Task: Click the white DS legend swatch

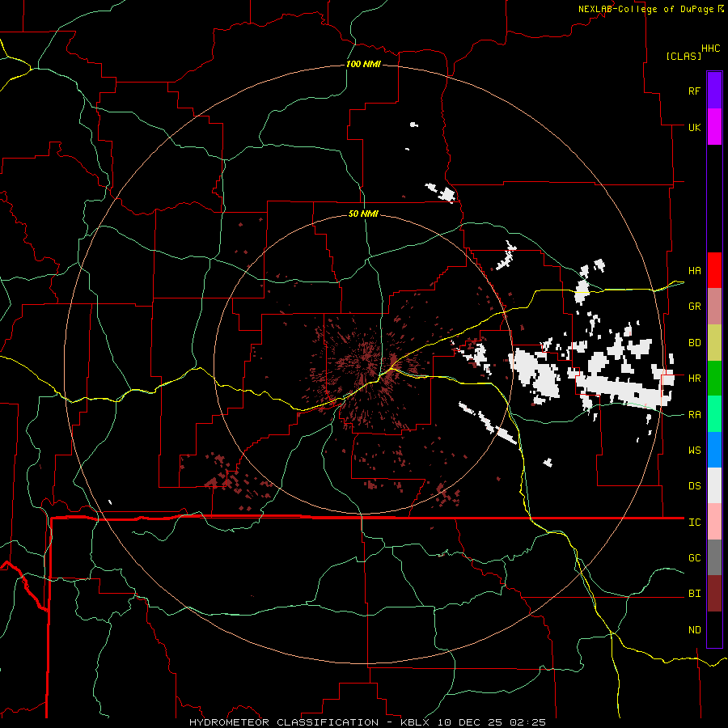Action: click(714, 485)
